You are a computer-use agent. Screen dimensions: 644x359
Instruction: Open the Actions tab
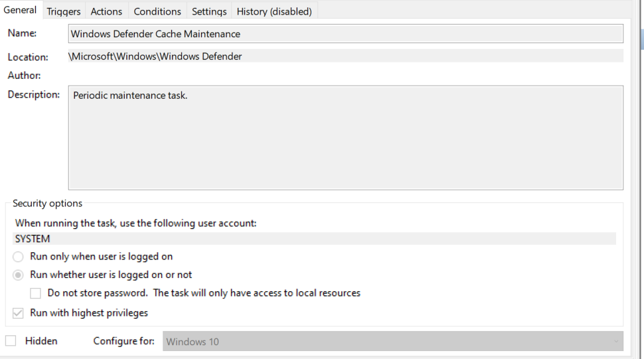pos(106,11)
